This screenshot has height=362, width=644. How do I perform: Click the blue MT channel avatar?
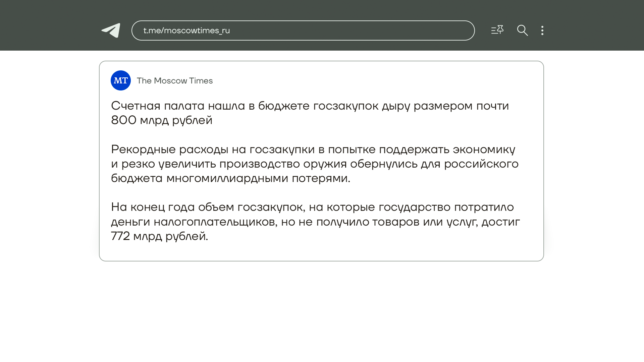point(121,80)
